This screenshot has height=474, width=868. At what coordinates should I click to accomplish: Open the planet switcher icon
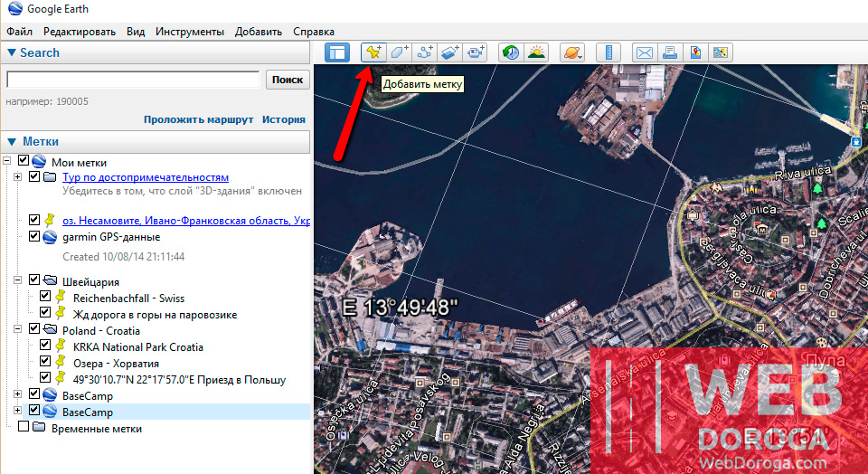point(571,52)
